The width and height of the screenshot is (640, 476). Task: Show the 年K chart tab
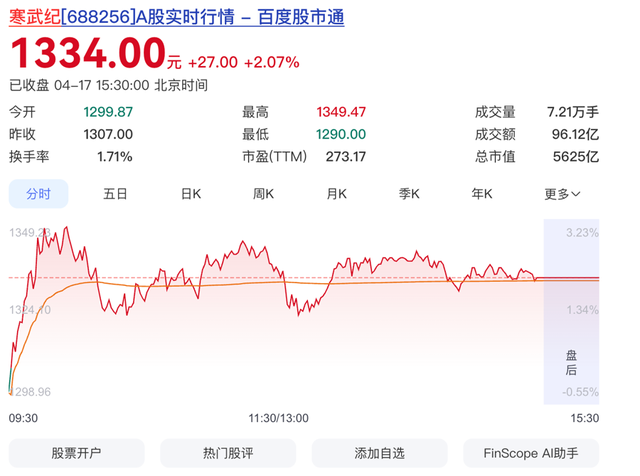tap(482, 194)
